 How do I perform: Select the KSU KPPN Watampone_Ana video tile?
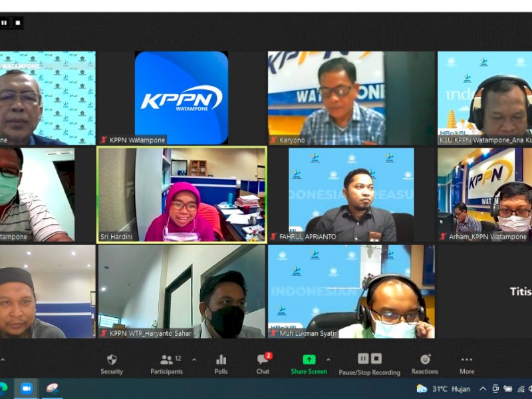(x=485, y=98)
